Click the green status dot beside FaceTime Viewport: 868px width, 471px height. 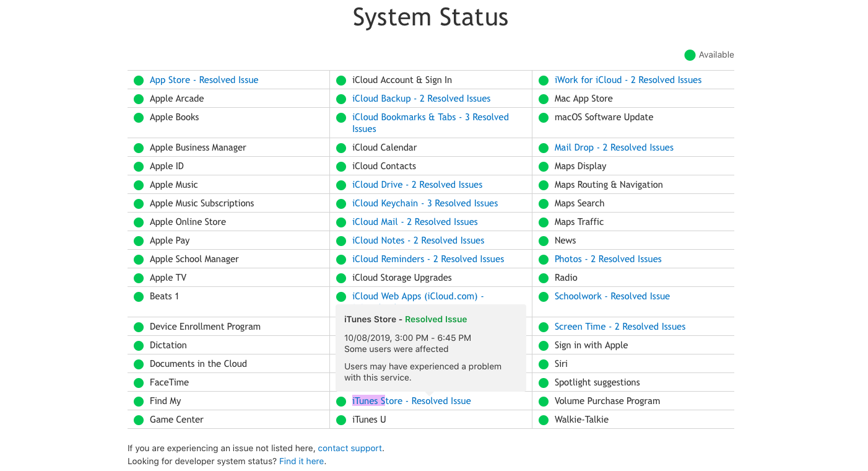tap(139, 383)
